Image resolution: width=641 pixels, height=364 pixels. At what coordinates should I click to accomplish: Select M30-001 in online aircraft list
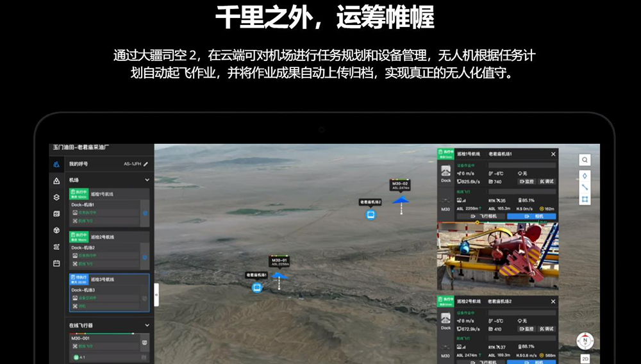80,338
